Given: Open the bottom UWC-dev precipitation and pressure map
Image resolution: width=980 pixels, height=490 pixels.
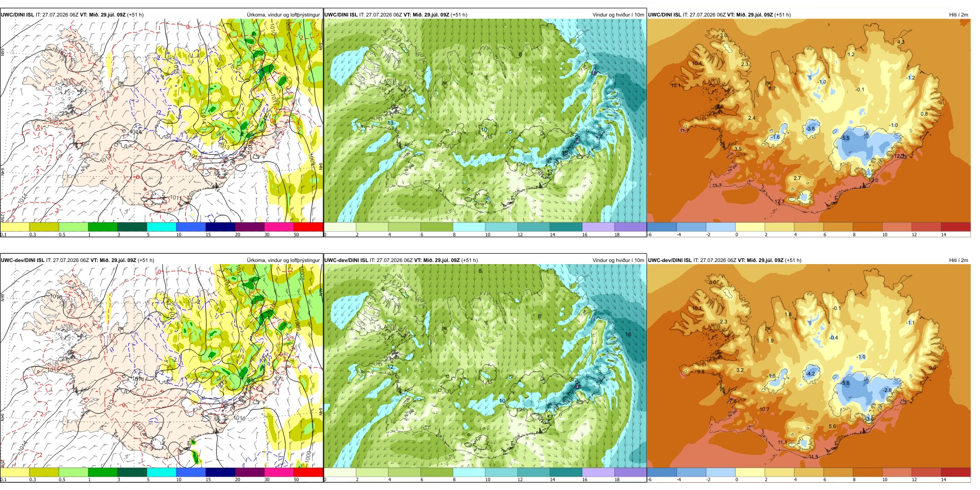Looking at the screenshot, I should pos(161,366).
